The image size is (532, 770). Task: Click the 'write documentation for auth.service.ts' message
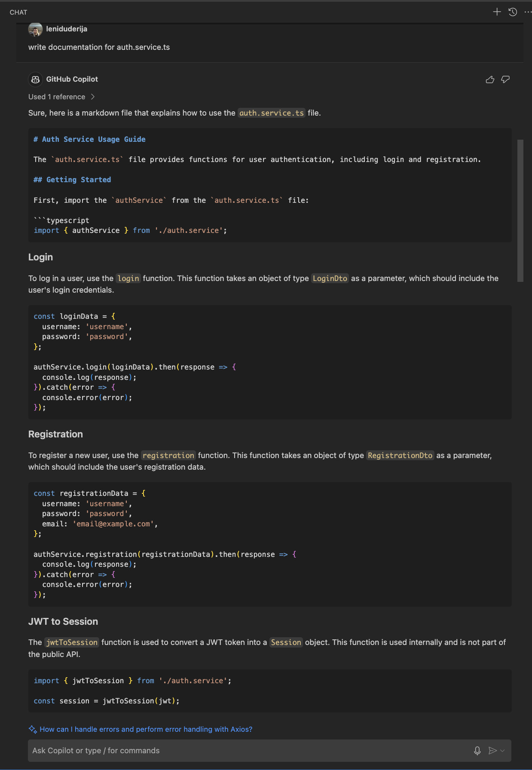pos(99,47)
